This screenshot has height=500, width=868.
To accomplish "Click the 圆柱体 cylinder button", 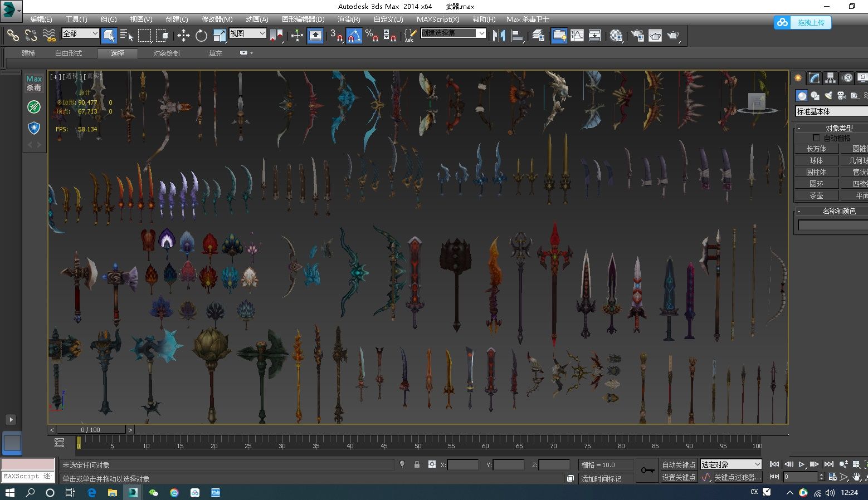I will click(816, 172).
